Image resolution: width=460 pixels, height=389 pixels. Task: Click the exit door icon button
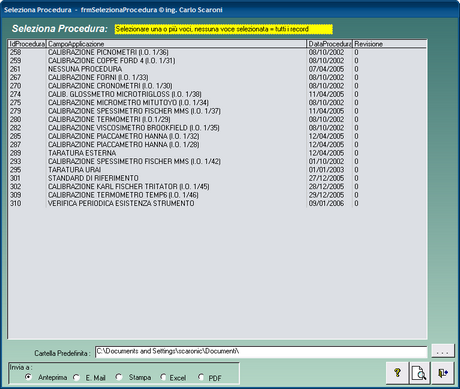(x=443, y=373)
